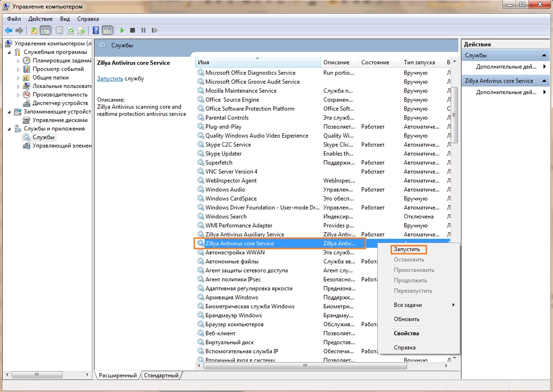Click the green Start service toolbar icon
553x392 pixels.
[122, 30]
